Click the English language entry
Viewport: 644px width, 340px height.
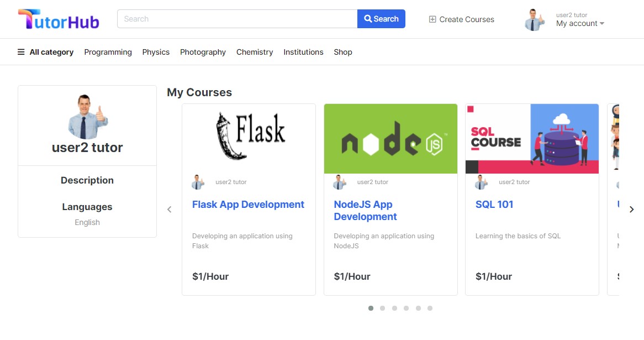pyautogui.click(x=87, y=222)
